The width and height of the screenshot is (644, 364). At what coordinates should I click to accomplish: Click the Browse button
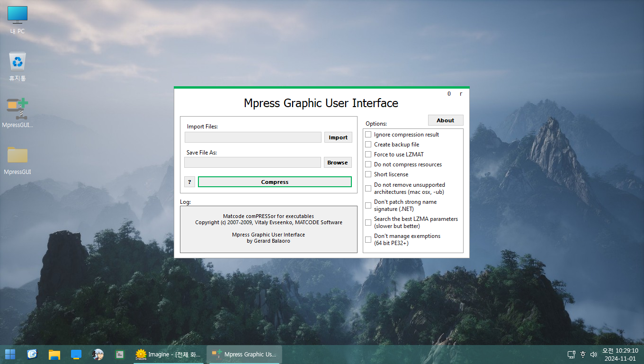coord(338,163)
